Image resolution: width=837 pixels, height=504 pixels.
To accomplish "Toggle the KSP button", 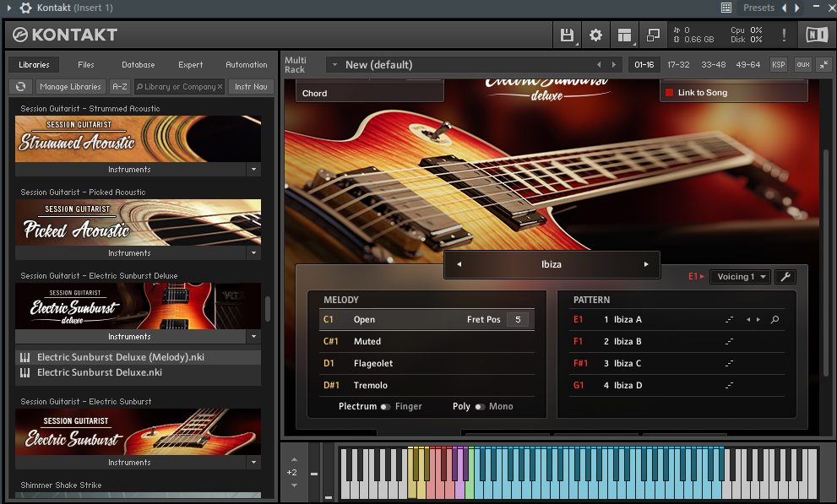I will tap(778, 64).
